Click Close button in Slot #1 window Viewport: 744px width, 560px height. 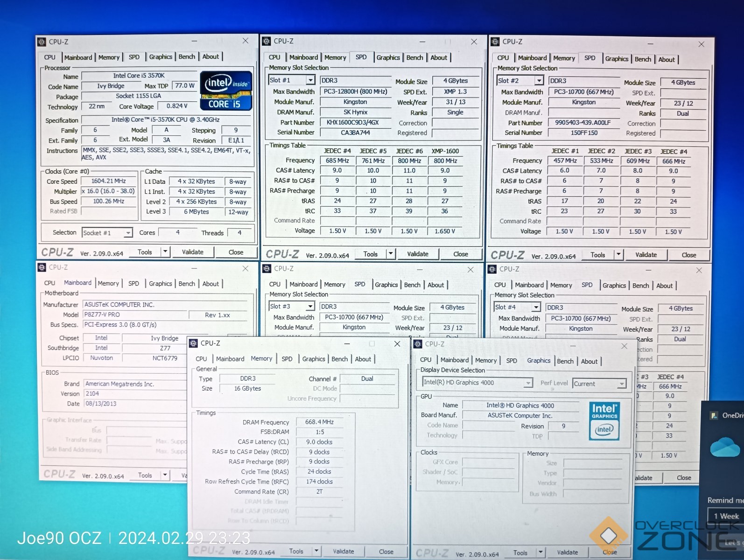(461, 254)
